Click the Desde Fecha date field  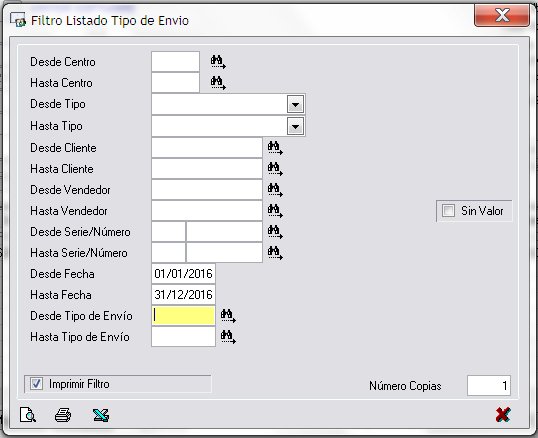click(183, 274)
